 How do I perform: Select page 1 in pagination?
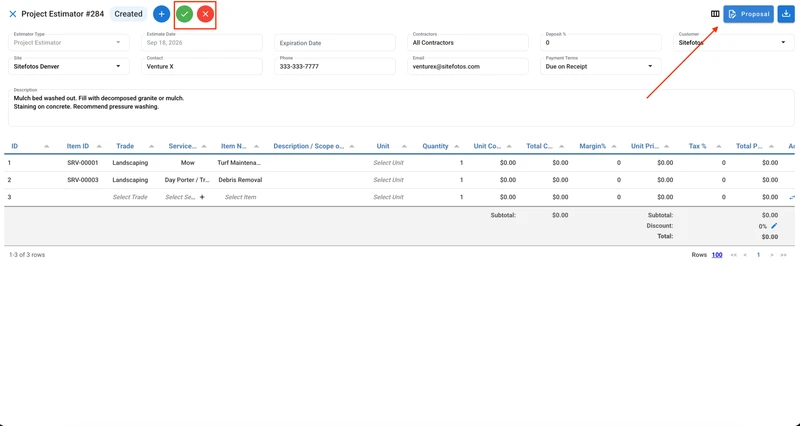pyautogui.click(x=758, y=255)
